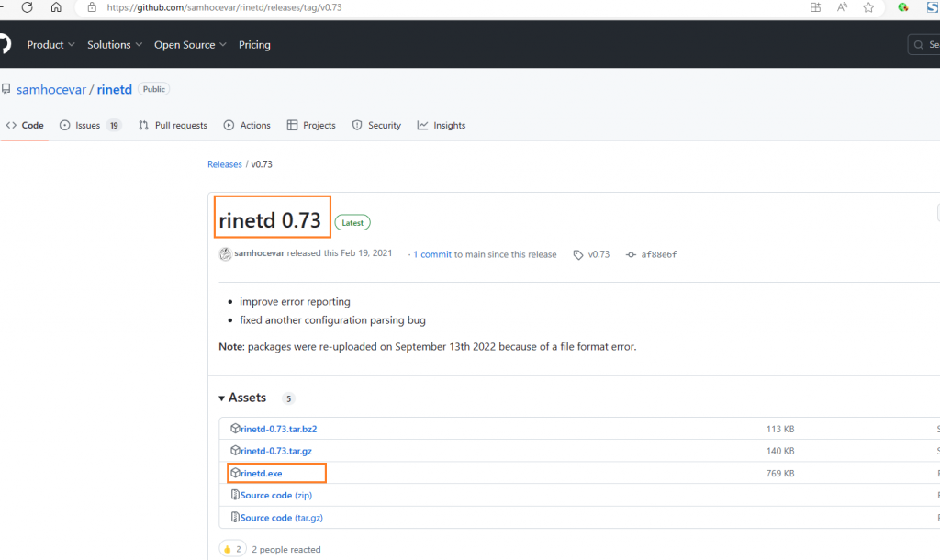940x560 pixels.
Task: Click the v0.73 tag icon
Action: pos(578,254)
